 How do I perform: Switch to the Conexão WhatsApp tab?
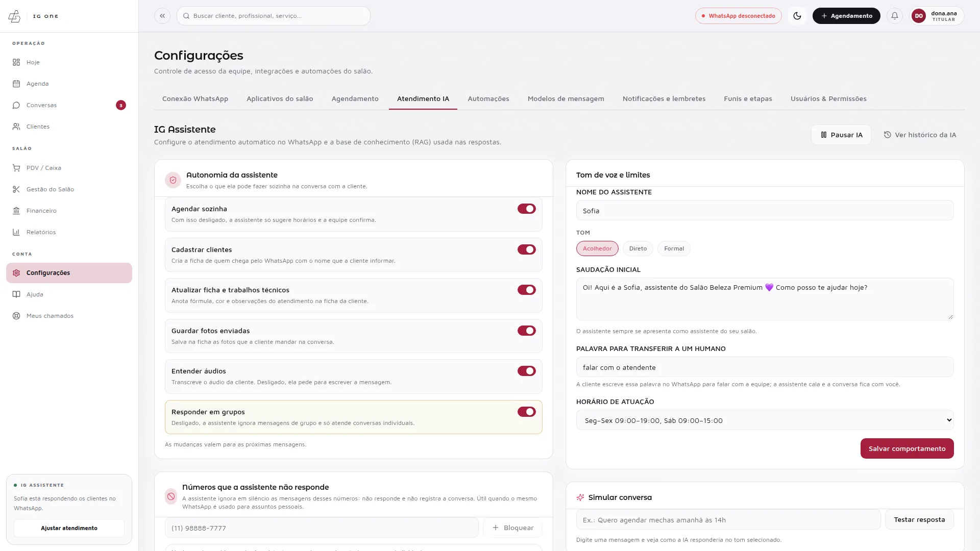pyautogui.click(x=195, y=98)
